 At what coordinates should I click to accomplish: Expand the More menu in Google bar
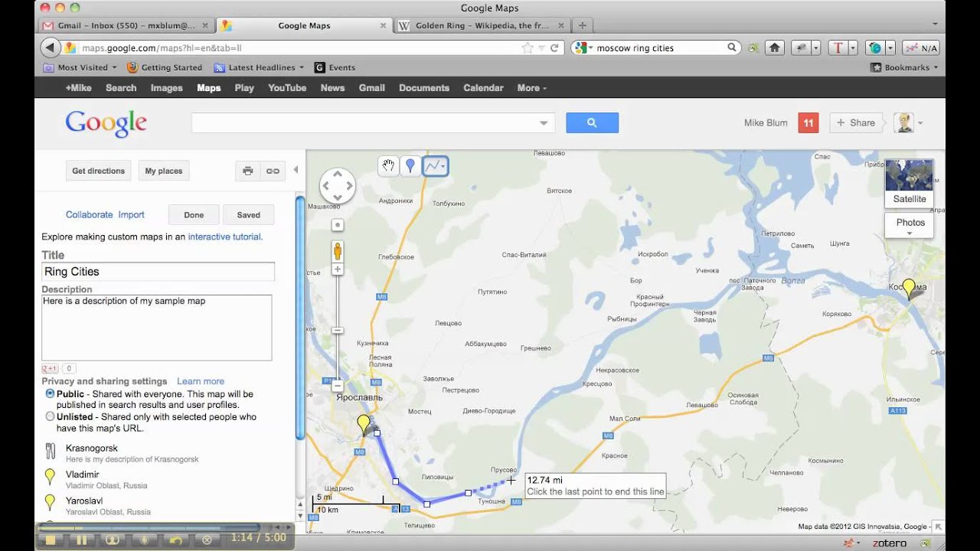531,88
